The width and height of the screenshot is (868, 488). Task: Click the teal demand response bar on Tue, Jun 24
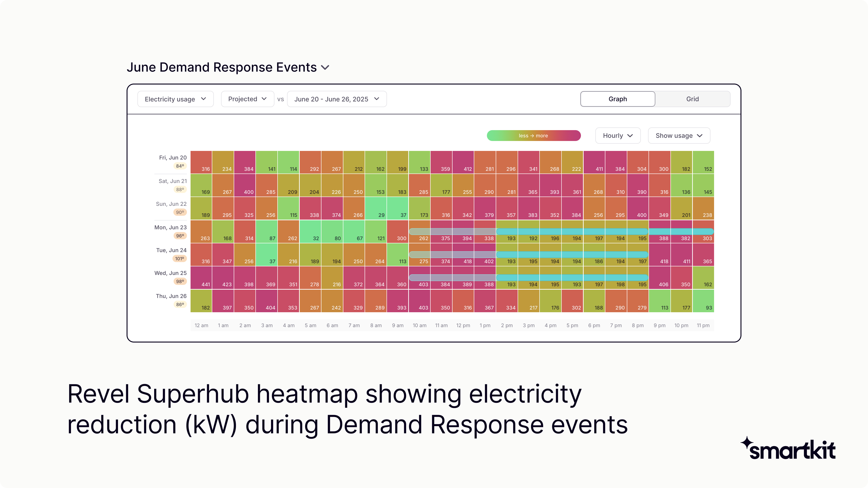click(572, 254)
